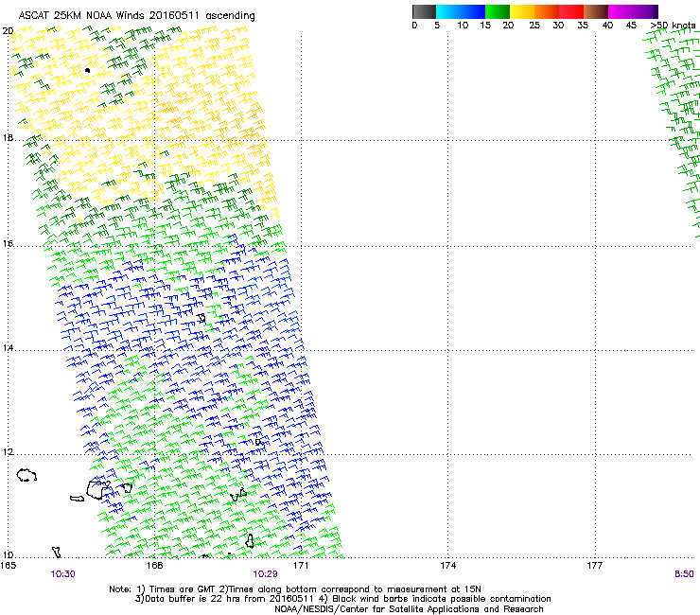Click the latitude label '16' on the left axis
The width and height of the screenshot is (700, 615).
tap(8, 244)
